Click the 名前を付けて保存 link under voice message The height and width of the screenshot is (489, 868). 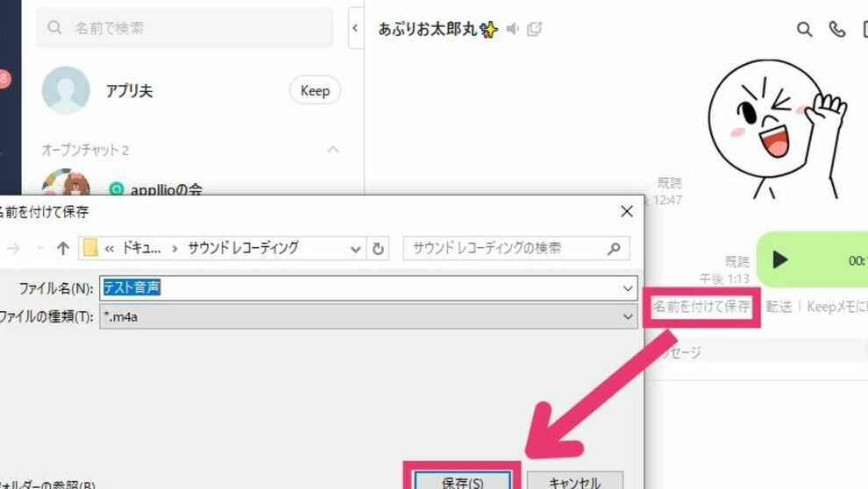tap(701, 307)
